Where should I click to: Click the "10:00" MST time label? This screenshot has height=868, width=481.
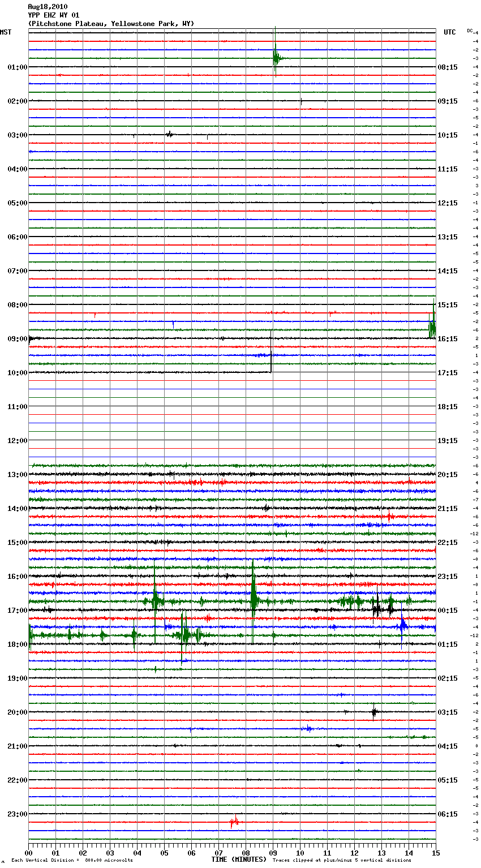tap(18, 373)
